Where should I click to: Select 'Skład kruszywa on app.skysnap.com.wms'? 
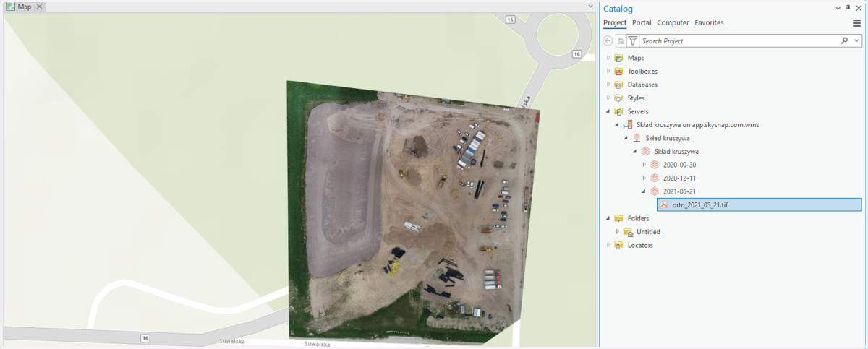(697, 125)
